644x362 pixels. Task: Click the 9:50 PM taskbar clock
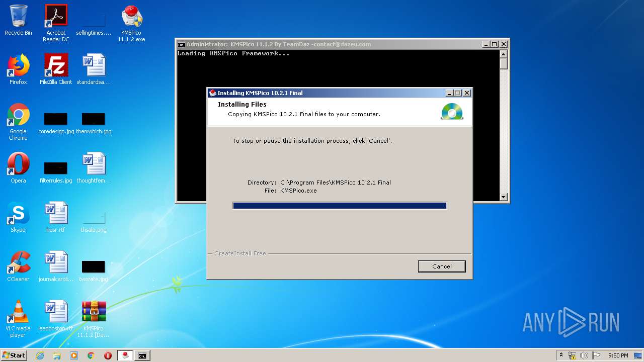pos(618,355)
